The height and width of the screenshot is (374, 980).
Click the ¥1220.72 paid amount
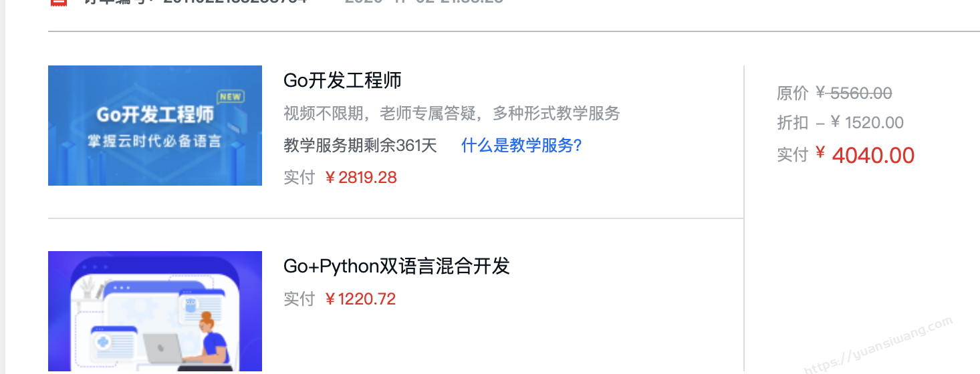click(360, 299)
